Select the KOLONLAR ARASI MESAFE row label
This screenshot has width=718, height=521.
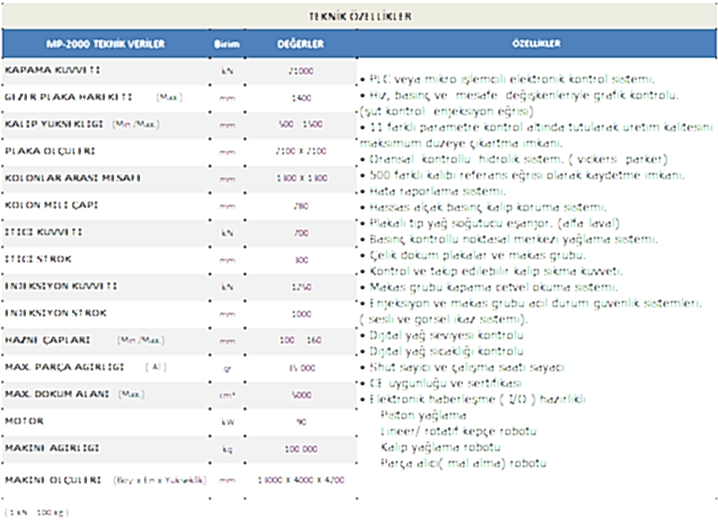click(x=73, y=177)
